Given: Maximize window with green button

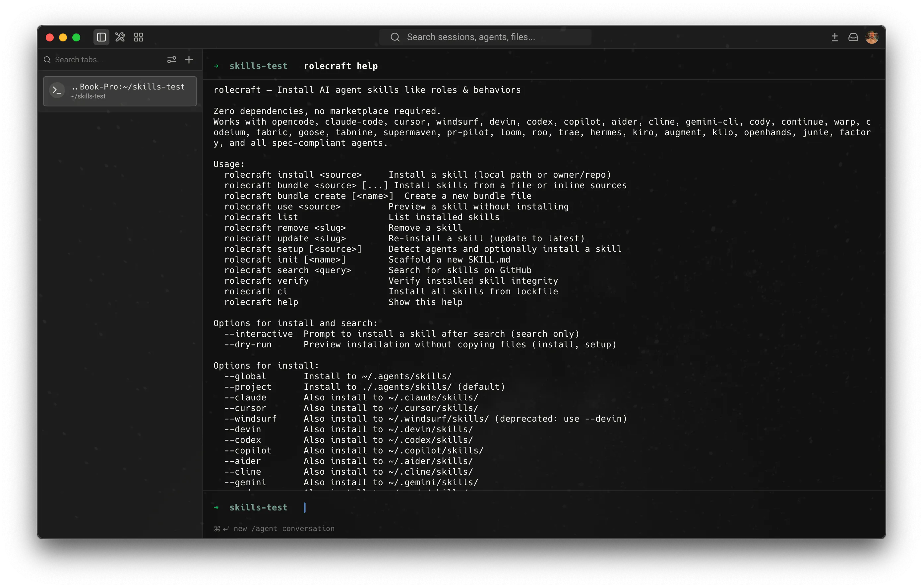Looking at the screenshot, I should pos(76,37).
